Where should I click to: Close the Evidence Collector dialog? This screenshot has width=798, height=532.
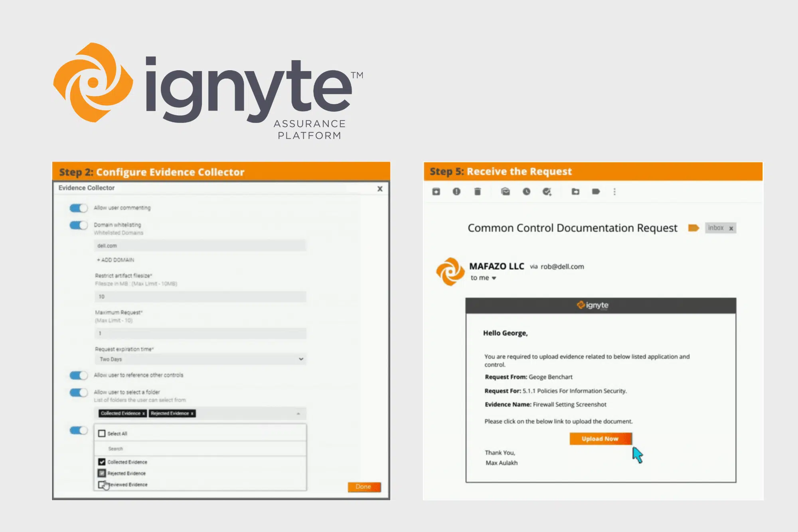pos(380,189)
